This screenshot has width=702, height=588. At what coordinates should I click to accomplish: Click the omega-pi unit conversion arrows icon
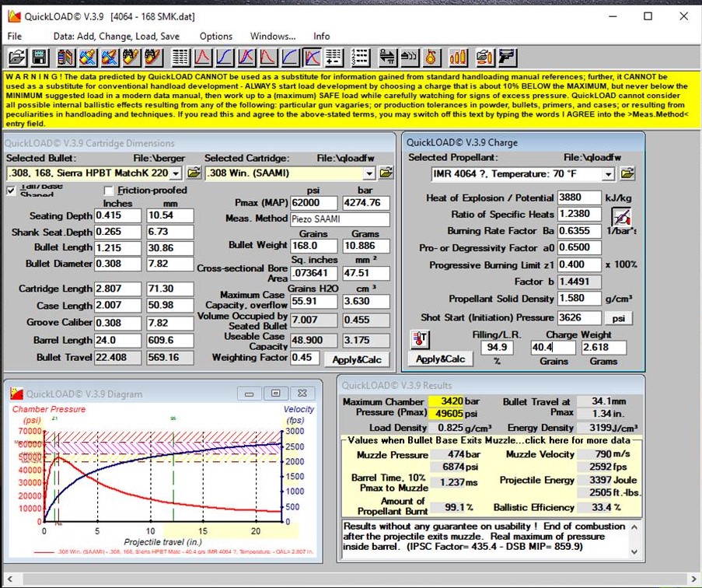(387, 58)
